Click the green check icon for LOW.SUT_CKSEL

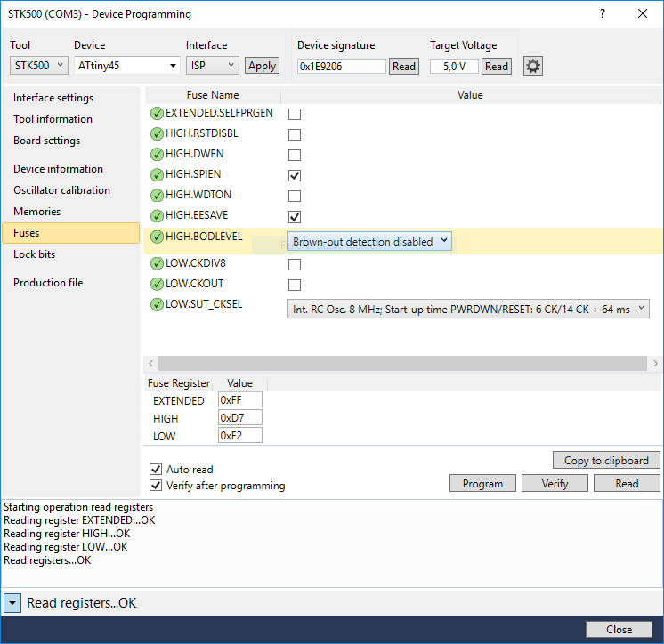157,304
